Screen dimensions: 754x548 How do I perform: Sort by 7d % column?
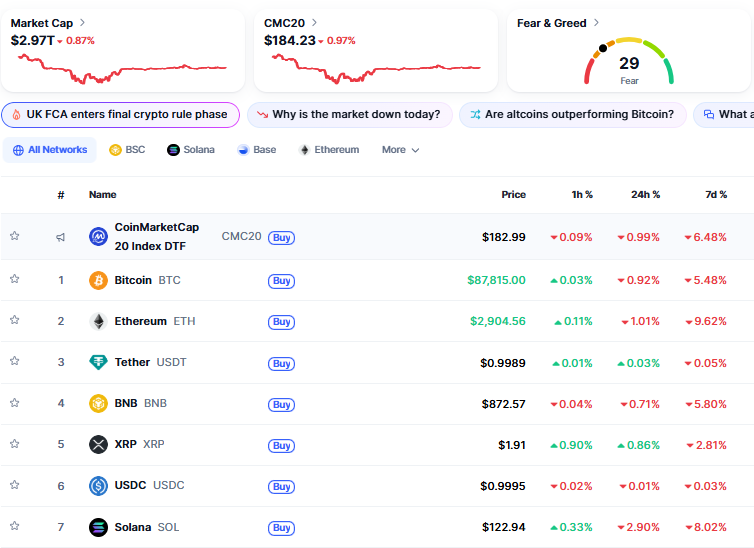pyautogui.click(x=716, y=195)
